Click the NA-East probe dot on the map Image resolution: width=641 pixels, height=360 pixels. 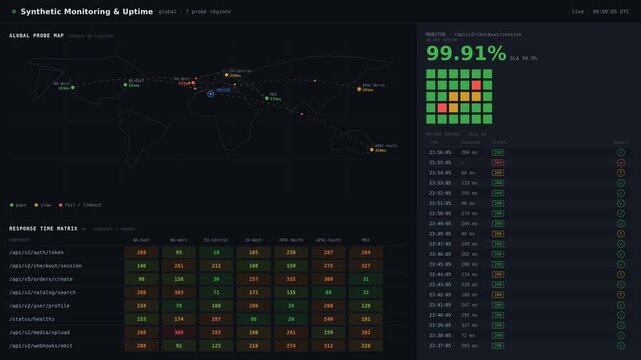click(125, 85)
